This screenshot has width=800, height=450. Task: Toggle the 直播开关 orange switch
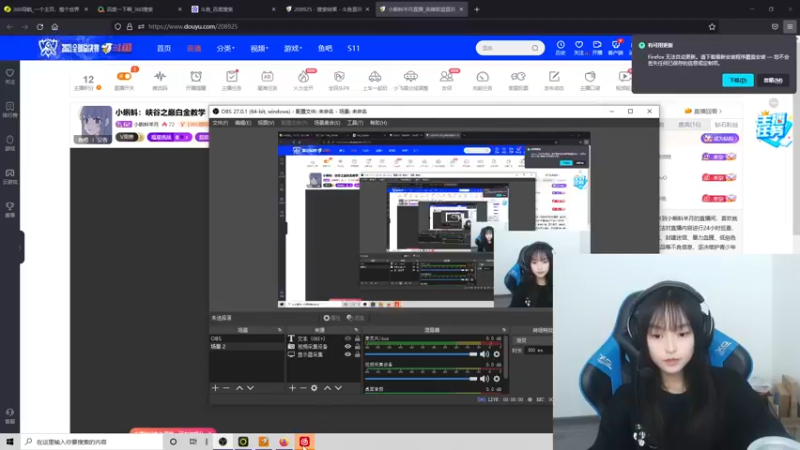click(x=124, y=77)
